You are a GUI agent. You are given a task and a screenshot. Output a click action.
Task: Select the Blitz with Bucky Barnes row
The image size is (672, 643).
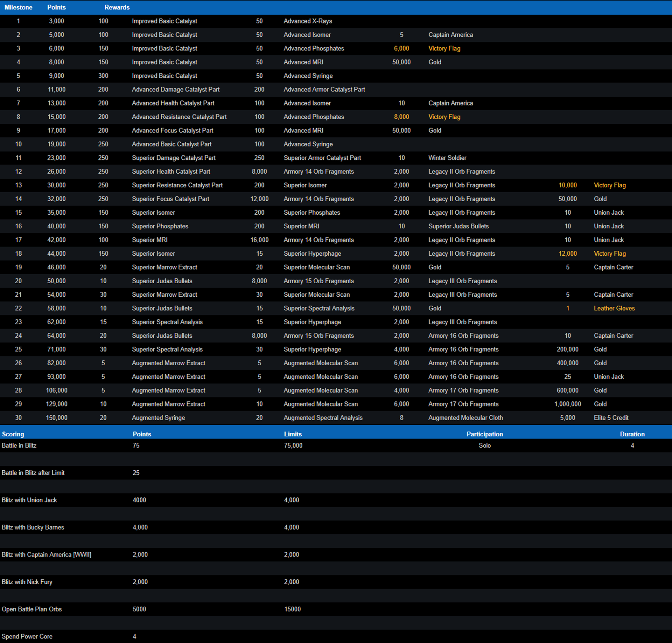[x=33, y=527]
